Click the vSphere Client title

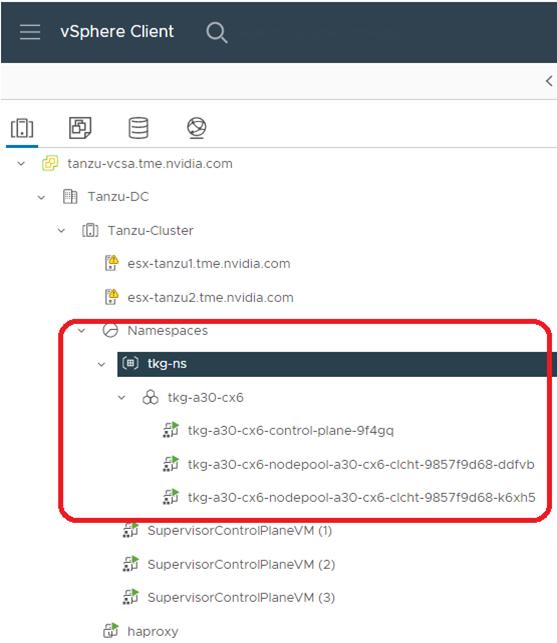pyautogui.click(x=117, y=32)
